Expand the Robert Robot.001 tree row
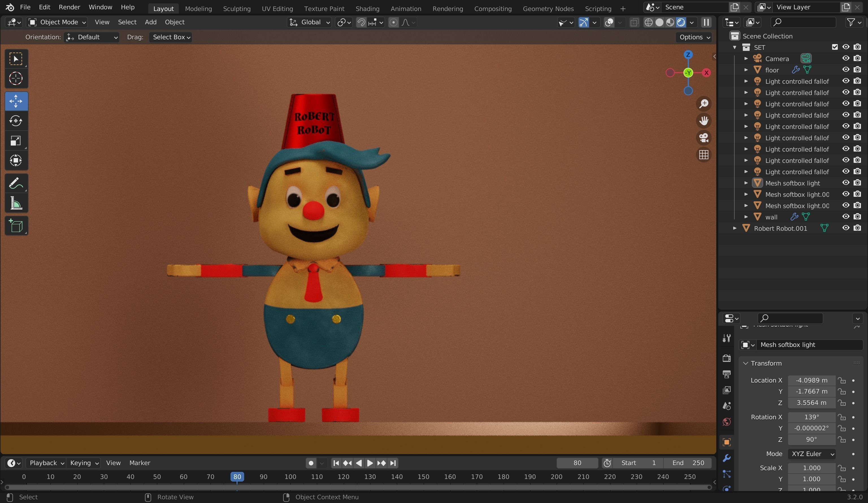 [735, 228]
